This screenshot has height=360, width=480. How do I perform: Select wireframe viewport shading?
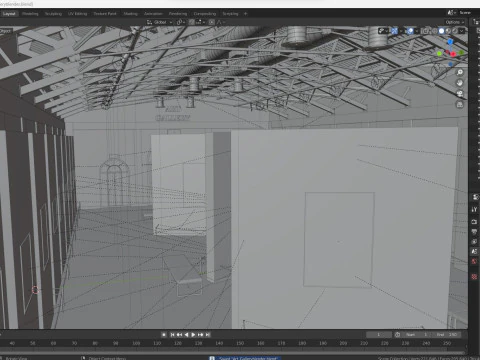click(435, 31)
